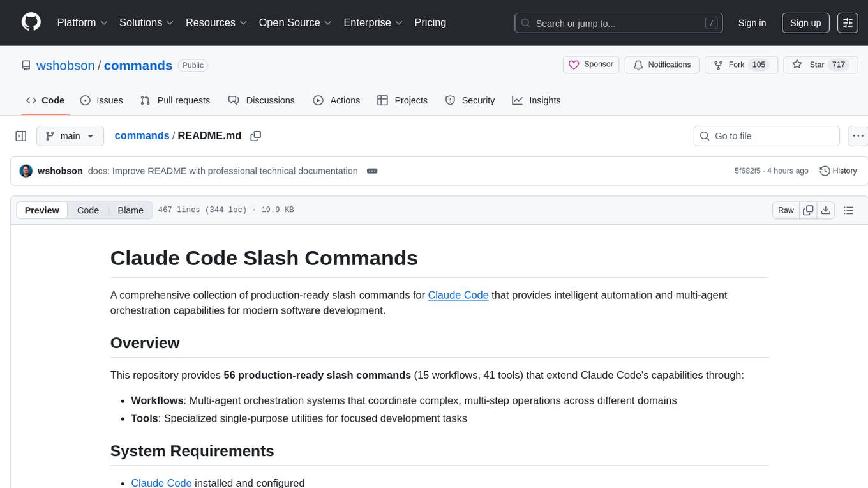
Task: Copy the README.md file path
Action: pos(256,136)
